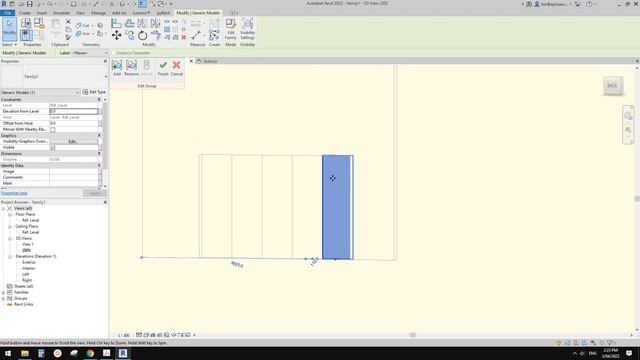Click the ViewCube BACK face

(612, 86)
